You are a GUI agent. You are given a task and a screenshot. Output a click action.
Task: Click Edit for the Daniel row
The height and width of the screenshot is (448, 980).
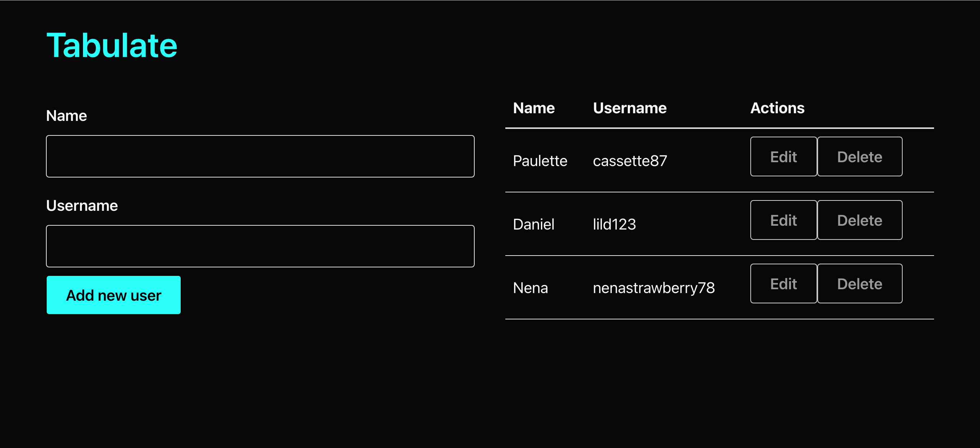click(x=783, y=220)
